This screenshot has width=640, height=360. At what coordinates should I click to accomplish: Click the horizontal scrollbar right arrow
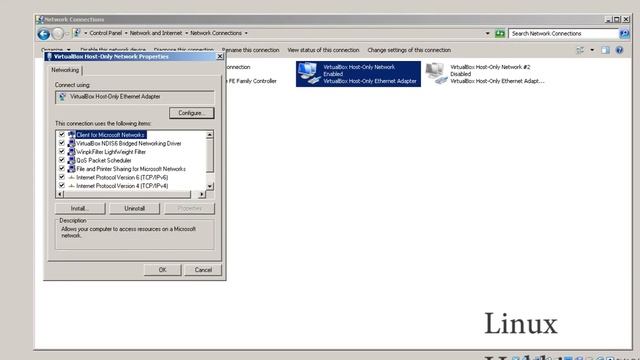[202, 195]
